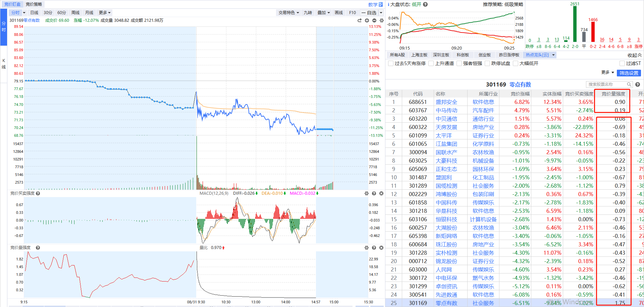Zoom out chart with the minus icon
644x307 pixels.
click(374, 20)
